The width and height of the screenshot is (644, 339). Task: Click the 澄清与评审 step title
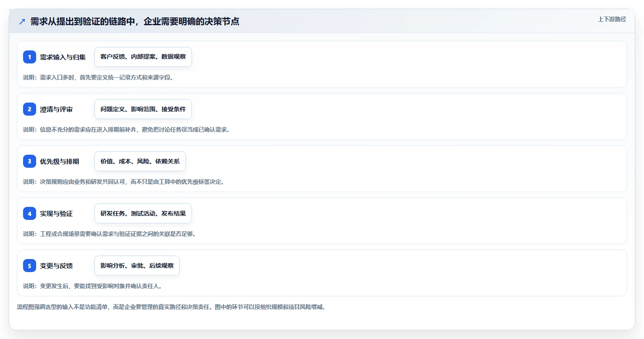click(x=56, y=109)
